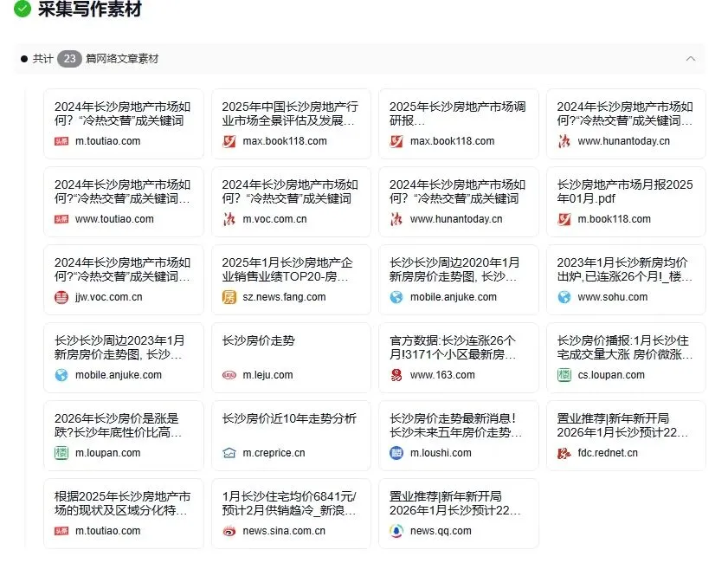Click the jjw.voc.com.cn domain text
The width and height of the screenshot is (728, 563).
tap(109, 297)
